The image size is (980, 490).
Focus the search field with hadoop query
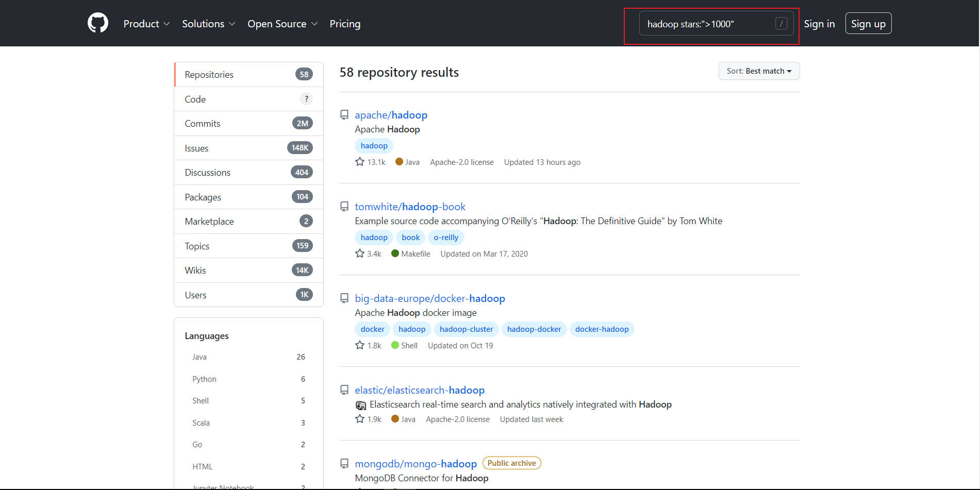click(716, 24)
